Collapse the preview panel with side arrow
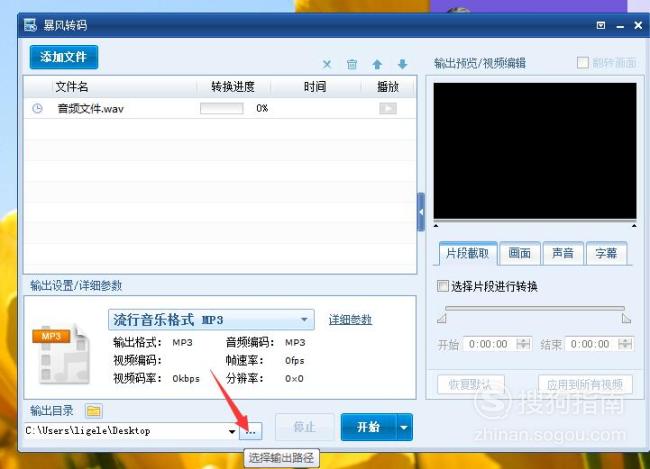This screenshot has height=469, width=650. (421, 212)
